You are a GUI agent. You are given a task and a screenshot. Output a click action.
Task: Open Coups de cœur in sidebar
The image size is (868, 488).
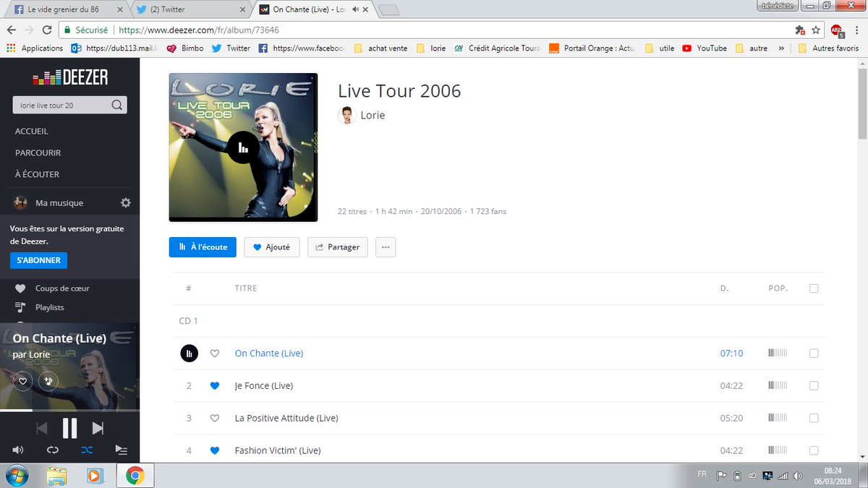coord(62,288)
